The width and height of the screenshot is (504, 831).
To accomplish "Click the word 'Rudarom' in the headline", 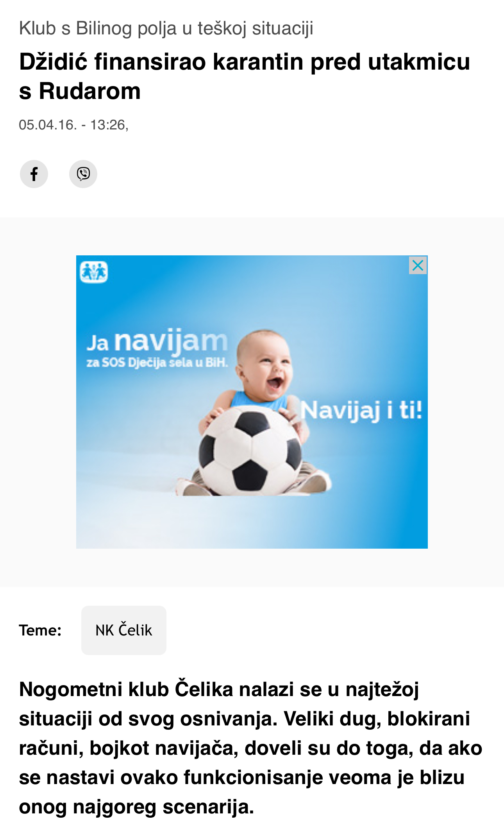I will [90, 91].
